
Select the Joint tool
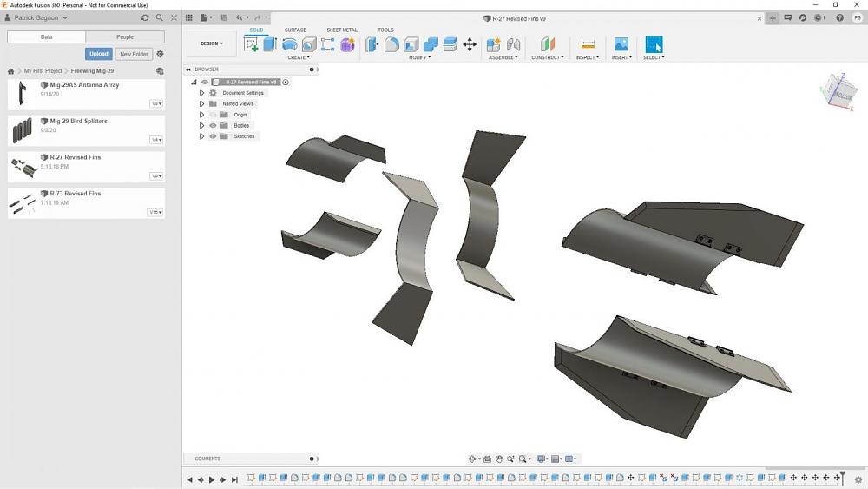(513, 44)
